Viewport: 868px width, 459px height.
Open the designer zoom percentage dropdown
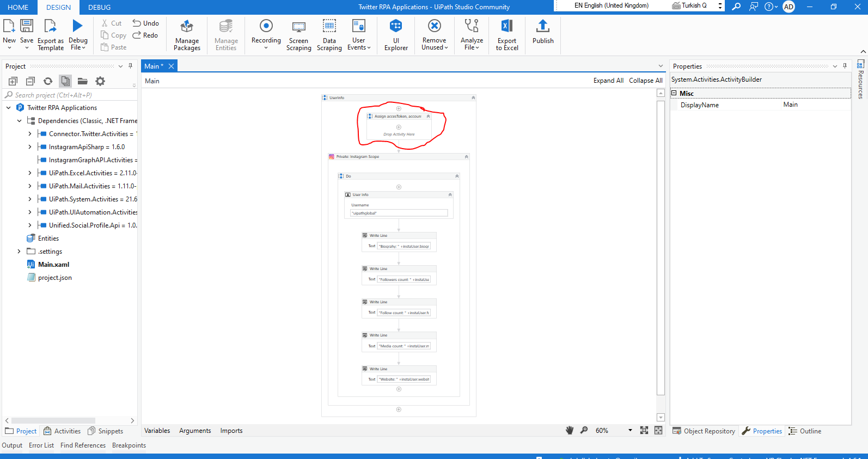tap(630, 430)
